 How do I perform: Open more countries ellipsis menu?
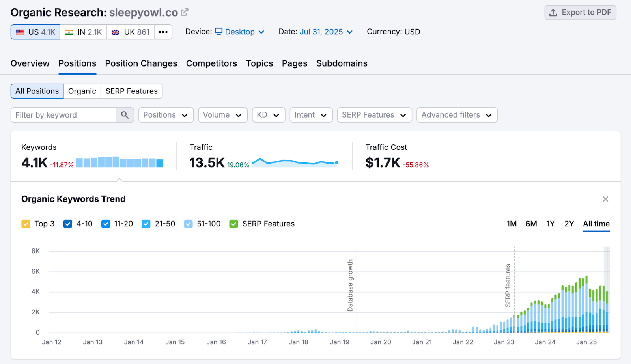163,32
